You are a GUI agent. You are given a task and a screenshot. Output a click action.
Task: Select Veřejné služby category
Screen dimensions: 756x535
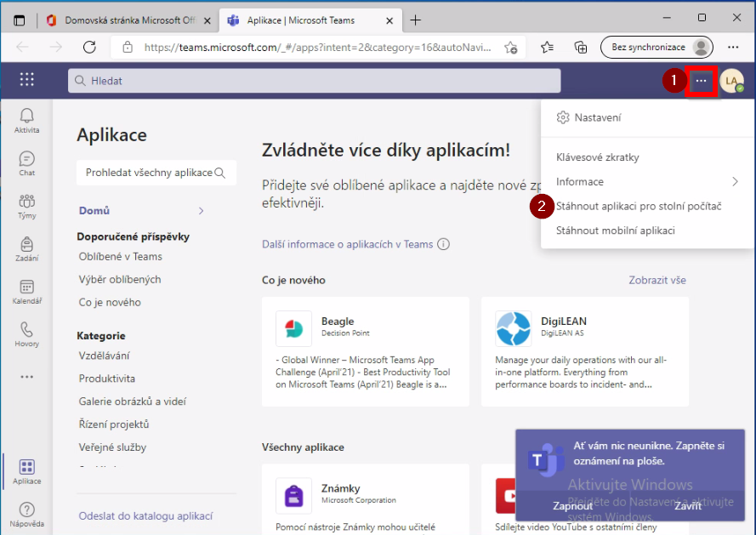(112, 447)
